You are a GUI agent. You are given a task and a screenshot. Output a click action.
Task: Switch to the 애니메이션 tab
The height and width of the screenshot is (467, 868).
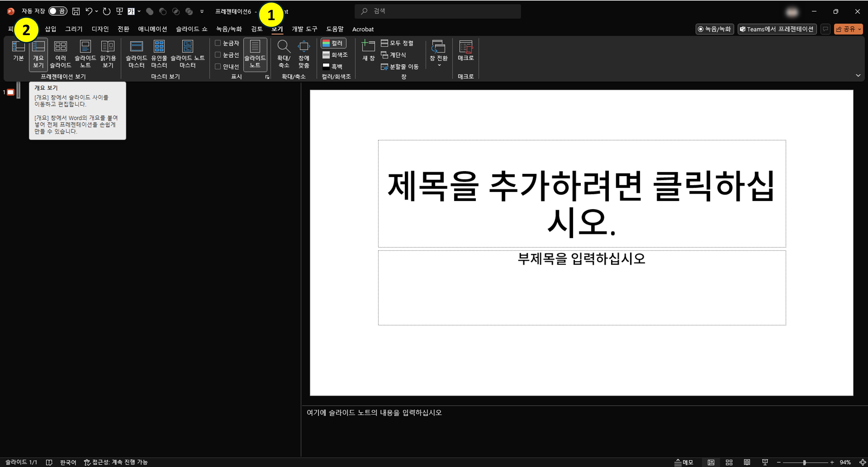(x=153, y=29)
